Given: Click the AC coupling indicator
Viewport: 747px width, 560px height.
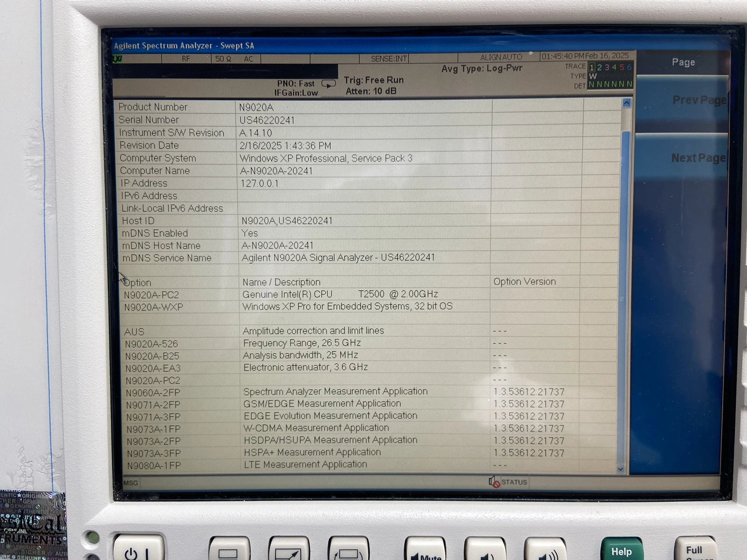Looking at the screenshot, I should pos(248,59).
